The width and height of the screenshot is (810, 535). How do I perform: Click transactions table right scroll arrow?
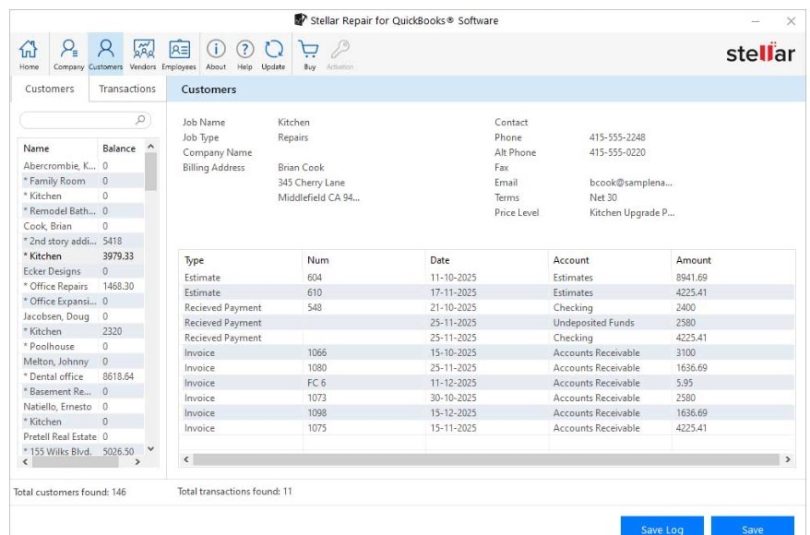788,459
